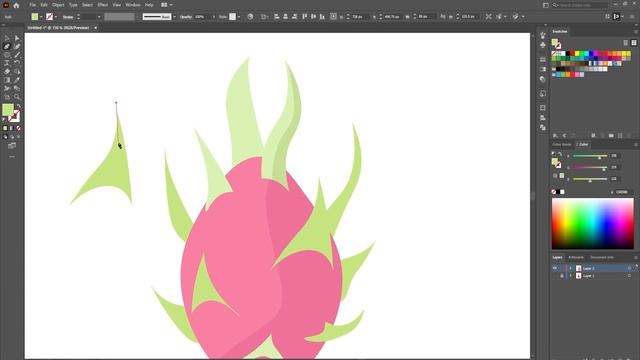Open the fill color dropdown in control bar
Viewport: 640px width, 360px height.
coord(41,17)
